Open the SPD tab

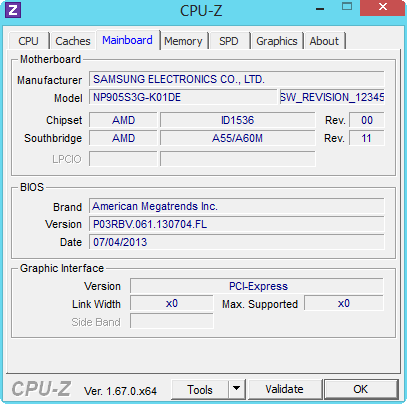pyautogui.click(x=229, y=41)
